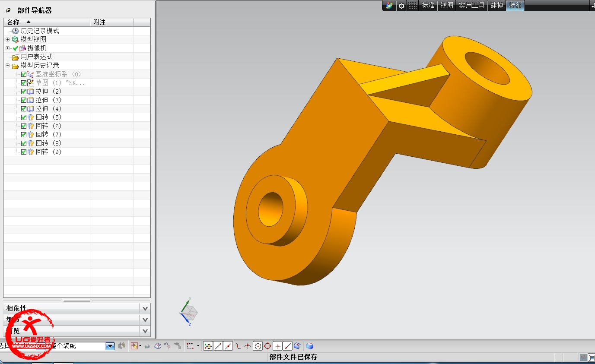Toggle the Control Point snap icon

click(238, 346)
